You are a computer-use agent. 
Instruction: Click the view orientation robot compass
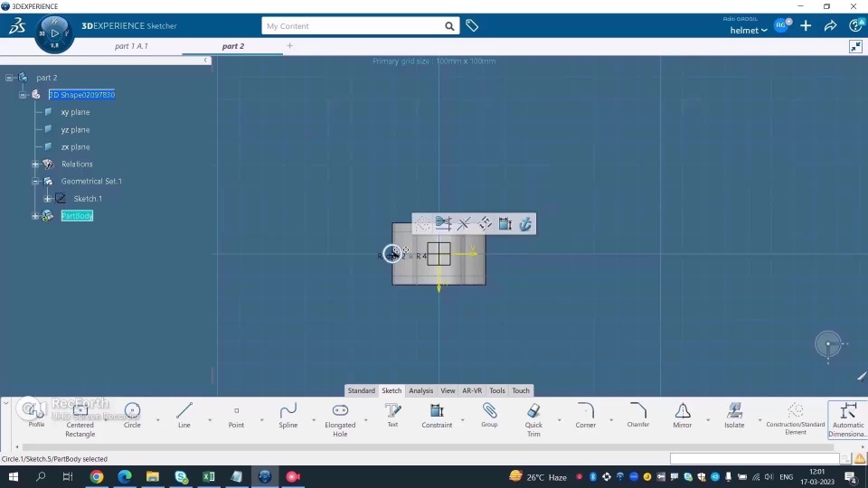click(828, 344)
